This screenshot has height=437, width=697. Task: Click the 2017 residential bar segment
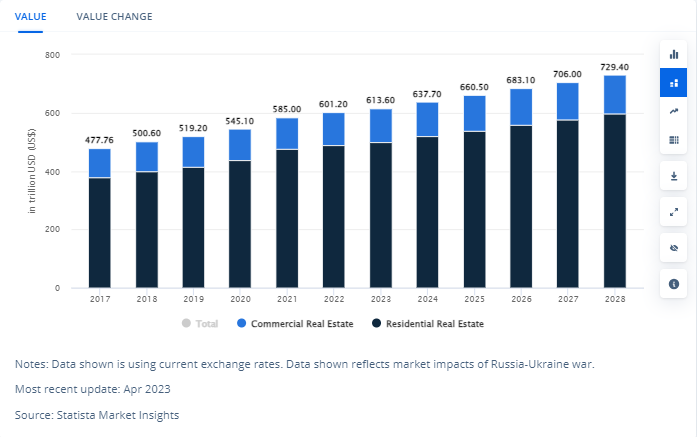coord(100,233)
